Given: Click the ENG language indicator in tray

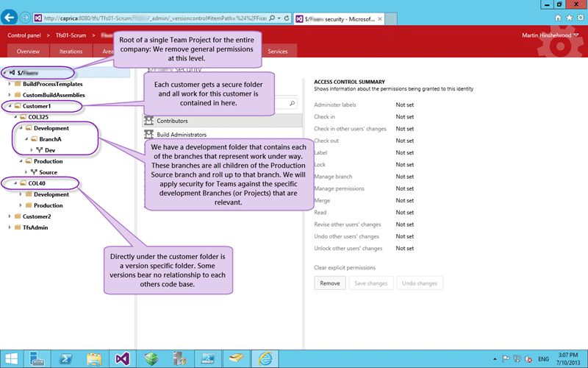Looking at the screenshot, I should click(543, 359).
